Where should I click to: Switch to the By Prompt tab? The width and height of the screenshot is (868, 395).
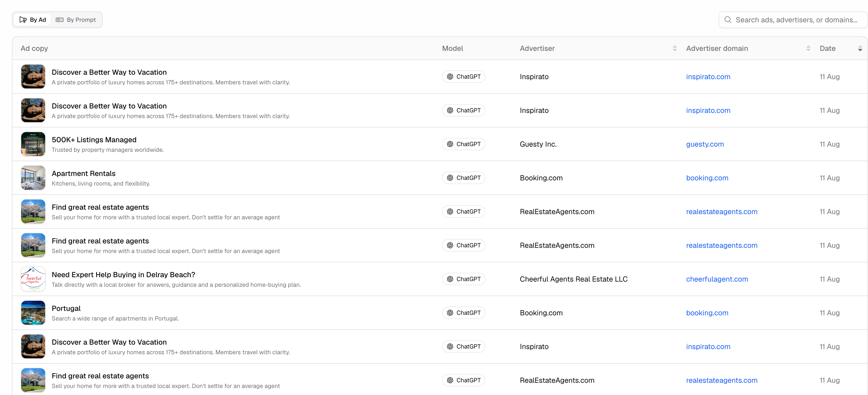76,20
